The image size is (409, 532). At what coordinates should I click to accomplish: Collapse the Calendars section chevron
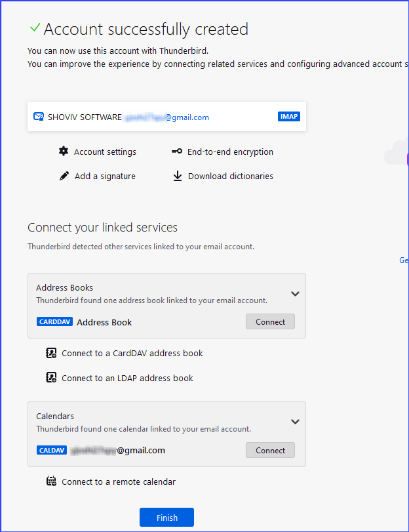[x=295, y=422]
